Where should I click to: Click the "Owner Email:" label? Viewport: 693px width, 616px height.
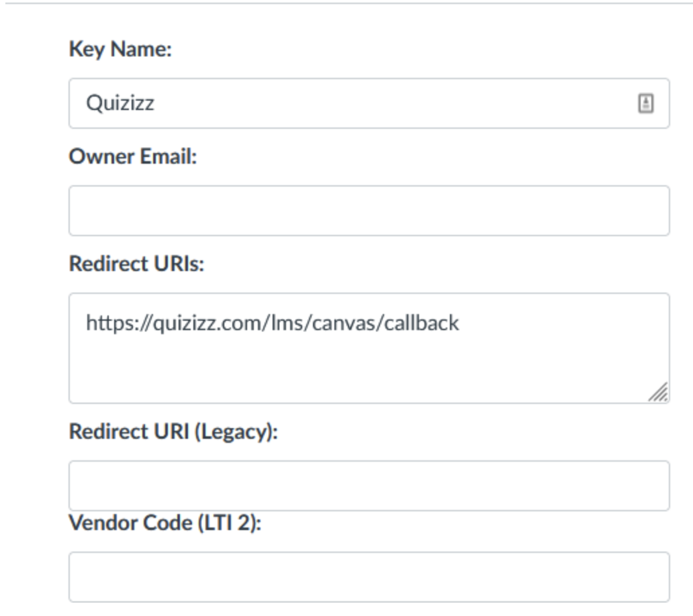[133, 156]
